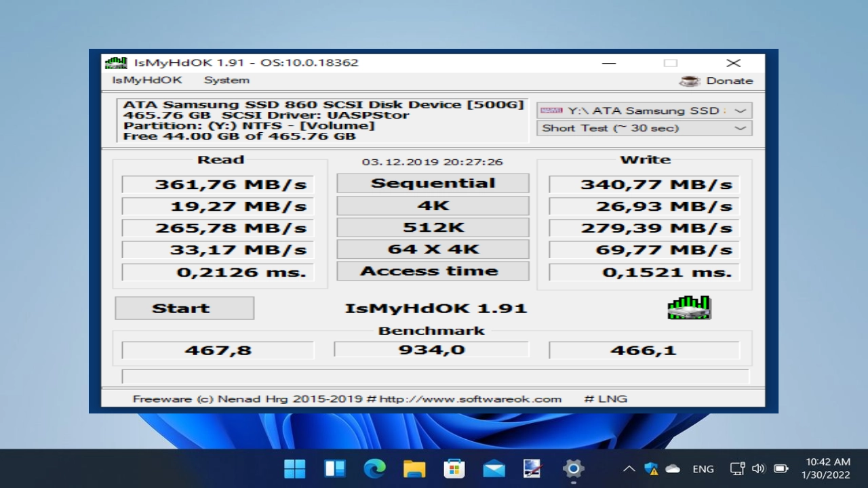The image size is (868, 488).
Task: Open the 10:42 AM clock and calendar
Action: click(x=826, y=468)
